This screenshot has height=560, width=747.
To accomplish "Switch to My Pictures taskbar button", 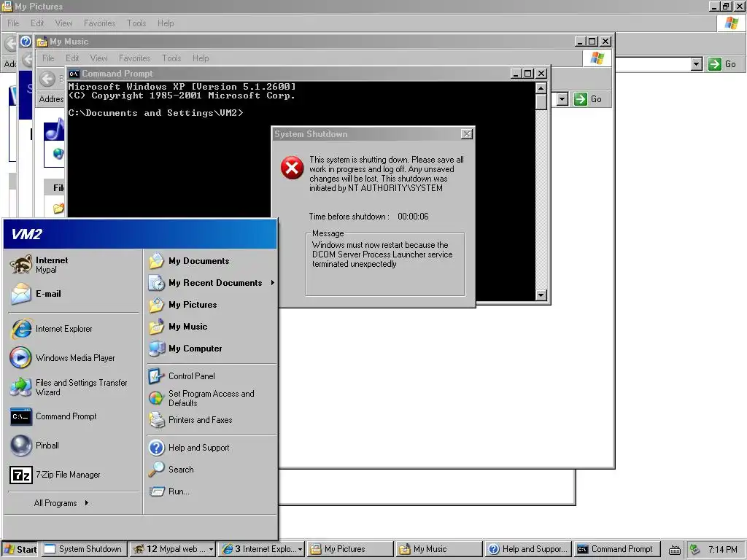I will [351, 549].
